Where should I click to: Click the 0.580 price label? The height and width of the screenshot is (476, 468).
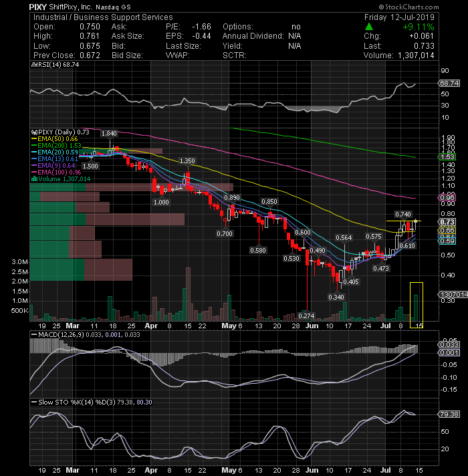coord(258,251)
